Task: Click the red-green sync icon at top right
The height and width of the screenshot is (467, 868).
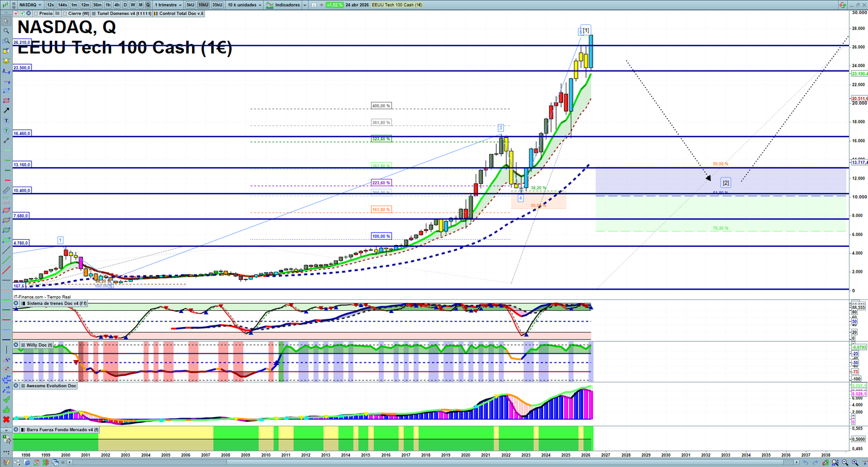Action: pyautogui.click(x=843, y=5)
